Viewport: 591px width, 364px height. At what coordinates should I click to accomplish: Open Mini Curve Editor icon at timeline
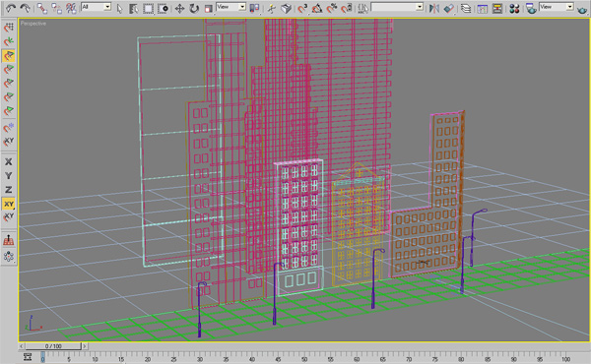[28, 356]
